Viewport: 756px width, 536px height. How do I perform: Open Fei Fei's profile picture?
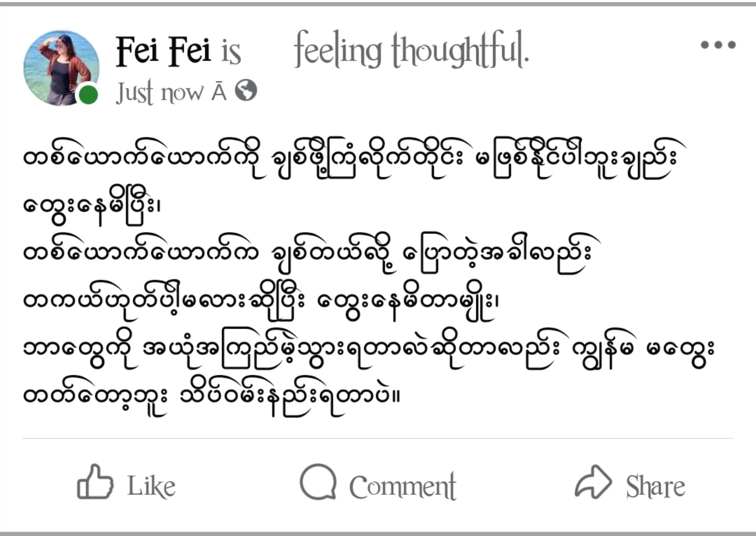[x=61, y=68]
